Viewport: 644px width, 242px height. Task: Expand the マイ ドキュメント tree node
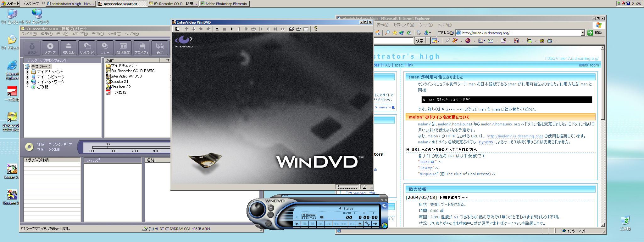click(27, 72)
